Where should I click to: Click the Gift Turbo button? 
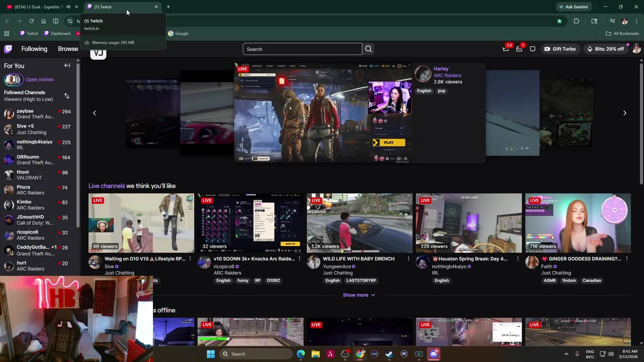[560, 49]
